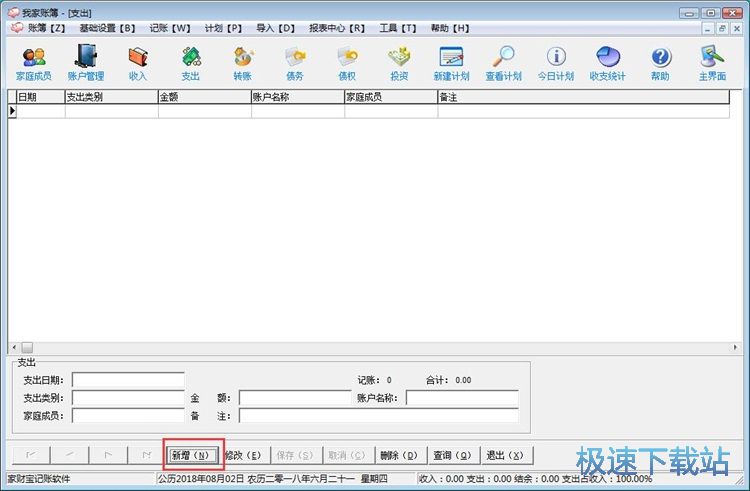The width and height of the screenshot is (750, 491).
Task: Click the 账户名称 account name input field
Action: [462, 398]
